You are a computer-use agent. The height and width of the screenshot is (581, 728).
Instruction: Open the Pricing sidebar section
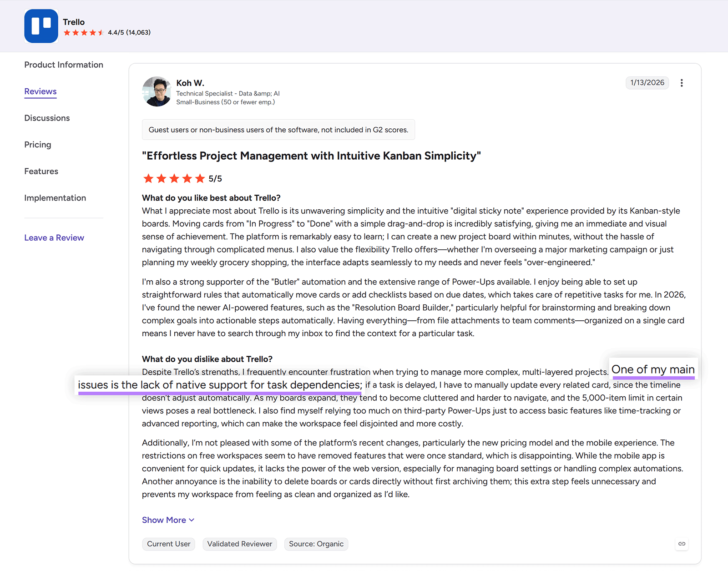38,145
